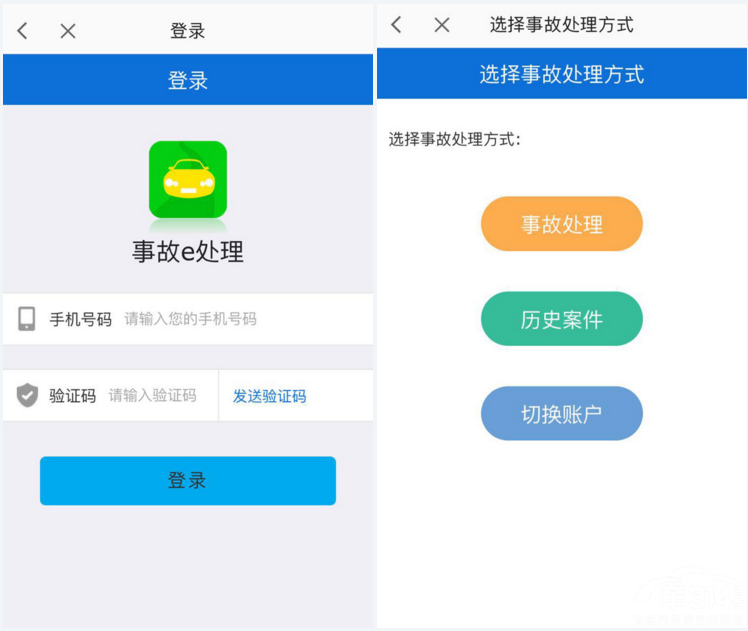Tap the 选择事故处理方式: prompt text

pos(455,139)
